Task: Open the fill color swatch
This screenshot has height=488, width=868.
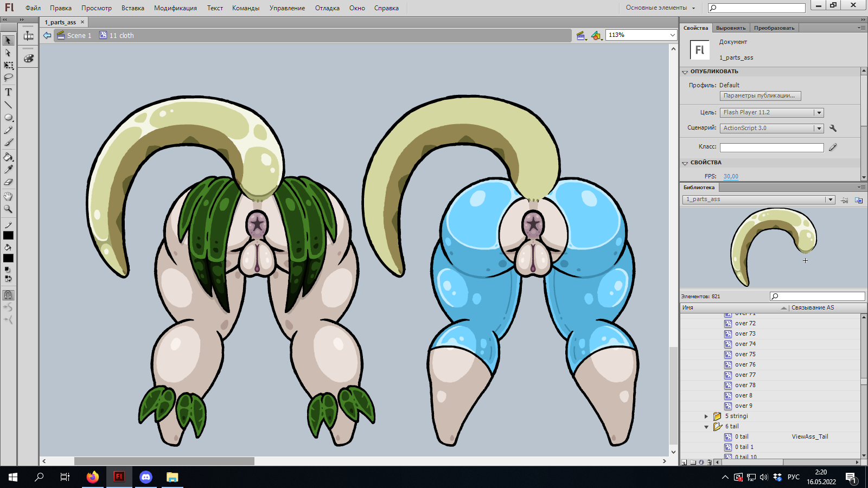Action: tap(8, 258)
